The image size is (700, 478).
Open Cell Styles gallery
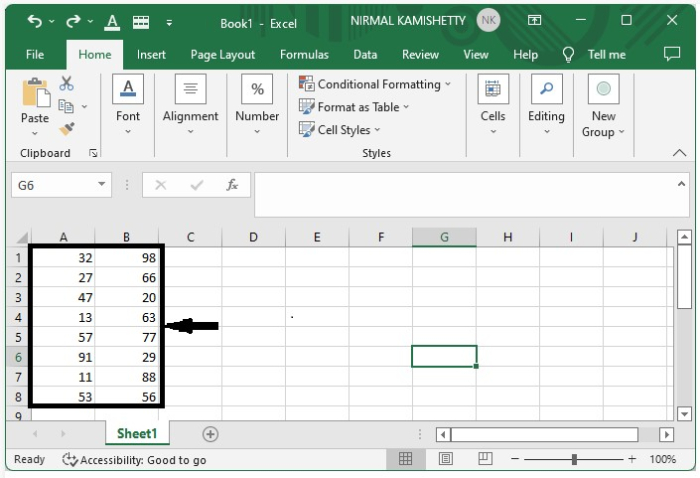coord(339,130)
